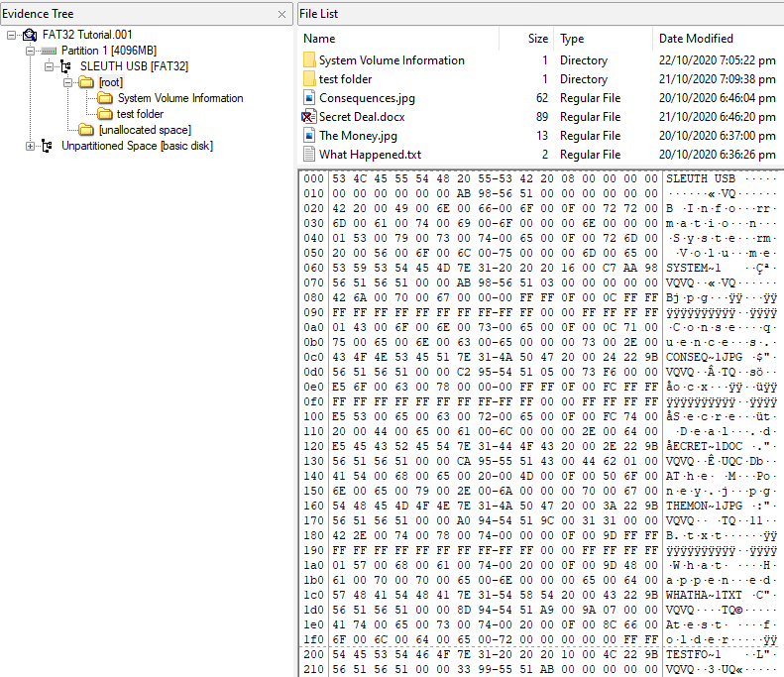Click ASCII text WHATHA~1TXT in hex viewer

(704, 595)
